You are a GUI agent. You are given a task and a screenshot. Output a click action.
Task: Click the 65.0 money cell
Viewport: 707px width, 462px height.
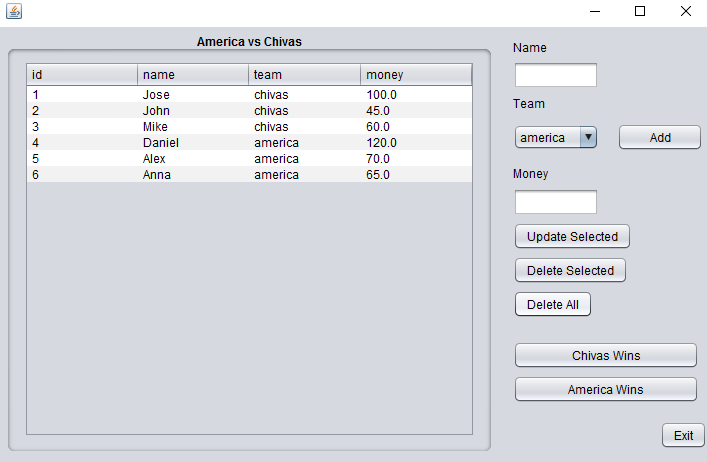click(x=416, y=174)
